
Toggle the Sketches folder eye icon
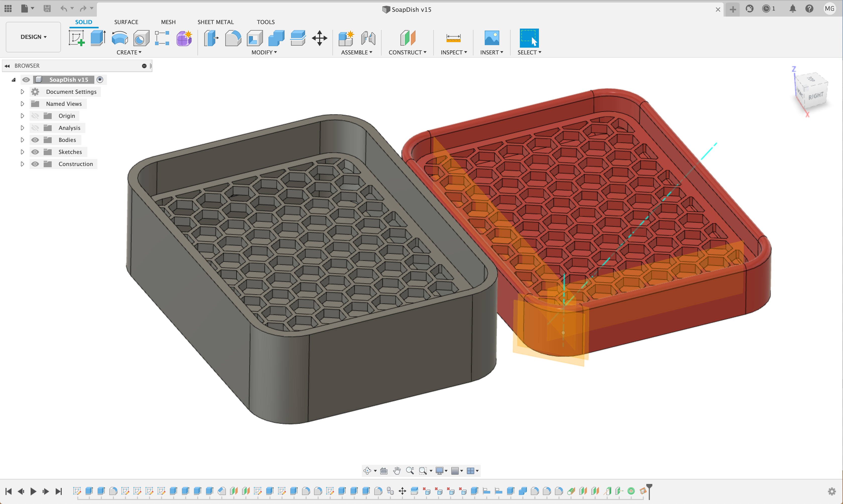[x=35, y=152]
